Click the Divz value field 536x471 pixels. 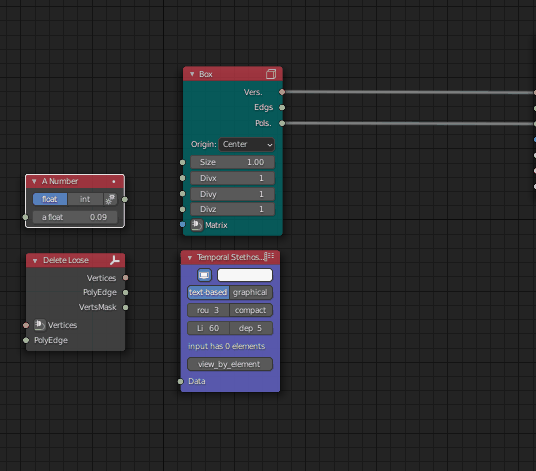coord(232,209)
